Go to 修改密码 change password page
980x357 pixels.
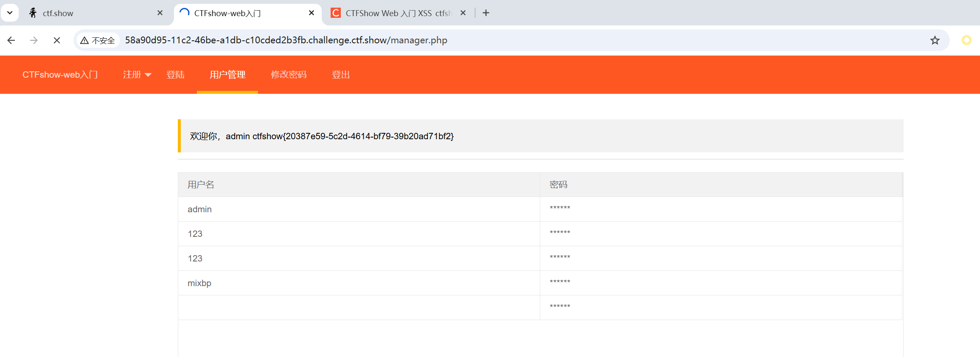tap(289, 75)
